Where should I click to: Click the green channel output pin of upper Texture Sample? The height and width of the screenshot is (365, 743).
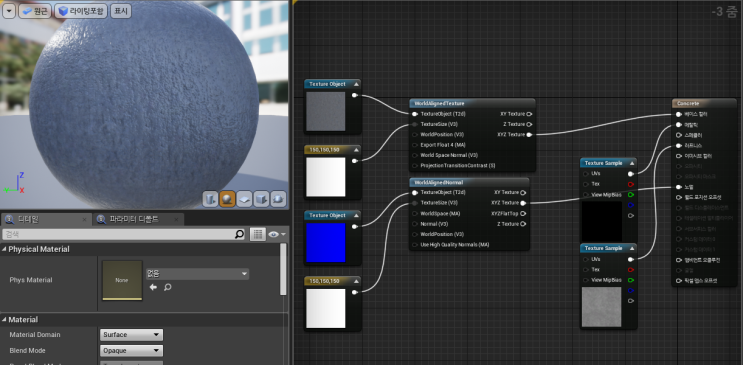click(x=631, y=194)
